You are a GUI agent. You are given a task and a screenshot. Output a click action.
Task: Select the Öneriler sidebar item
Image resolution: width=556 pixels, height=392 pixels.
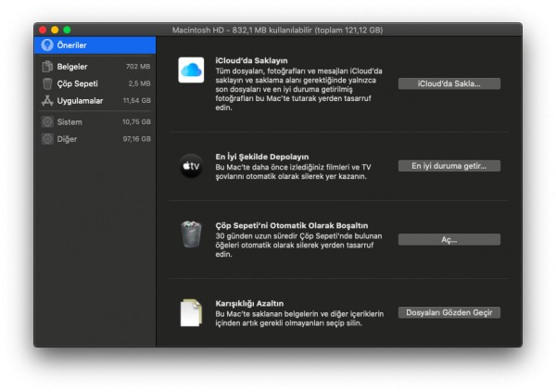(95, 45)
